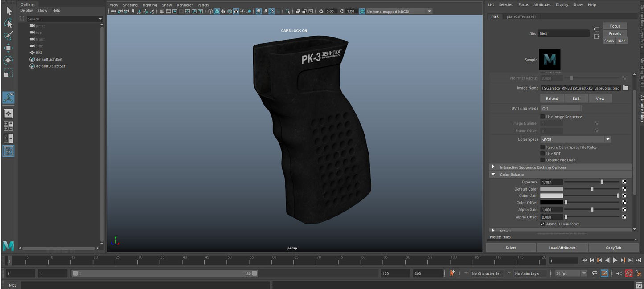Open the Renderer menu in the viewport
This screenshot has width=644, height=289.
185,5
